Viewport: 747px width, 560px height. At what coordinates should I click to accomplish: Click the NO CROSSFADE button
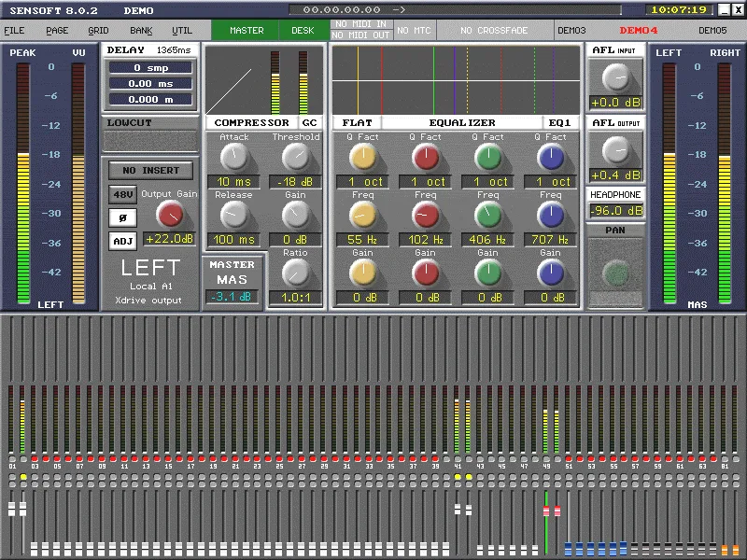tap(494, 31)
